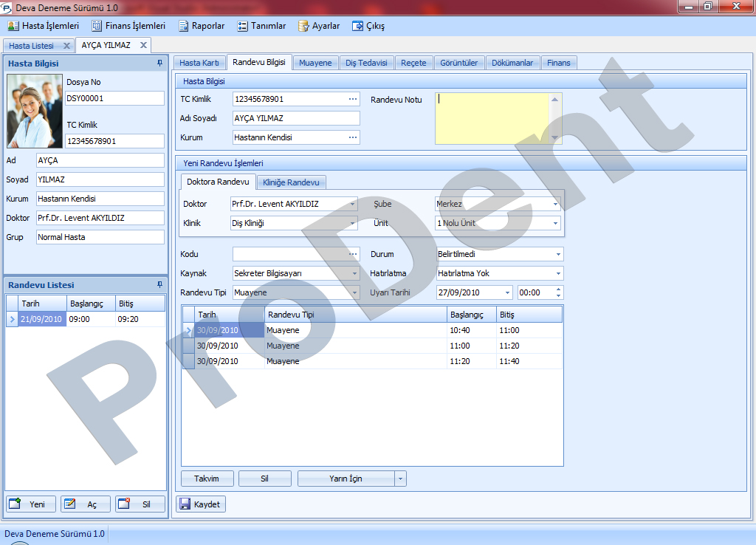Click the Tarih column header in Randevu Listesi
Viewport: 756px width, 545px height.
(42, 304)
